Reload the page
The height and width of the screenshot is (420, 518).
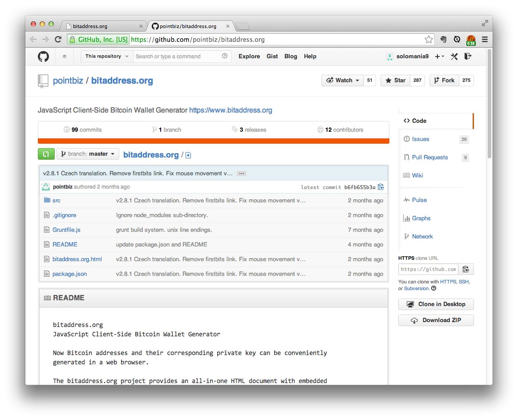point(58,40)
